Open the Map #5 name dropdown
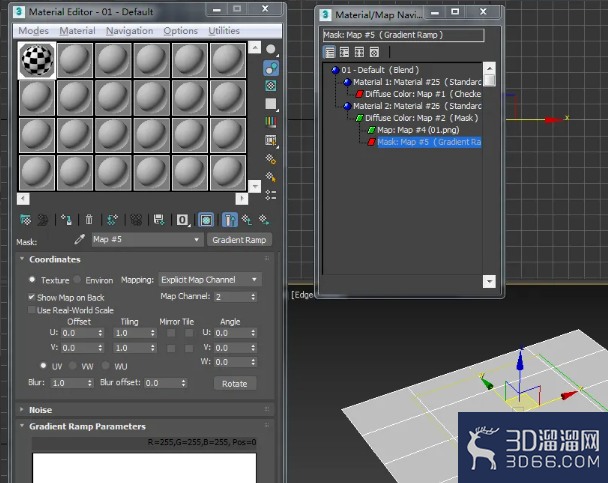The width and height of the screenshot is (608, 483). point(147,240)
